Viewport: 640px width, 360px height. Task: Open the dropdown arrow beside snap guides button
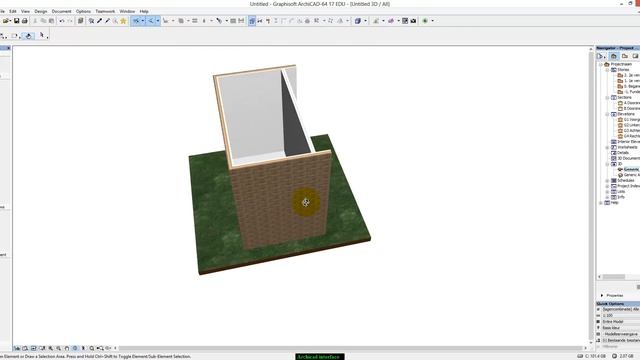click(x=158, y=21)
